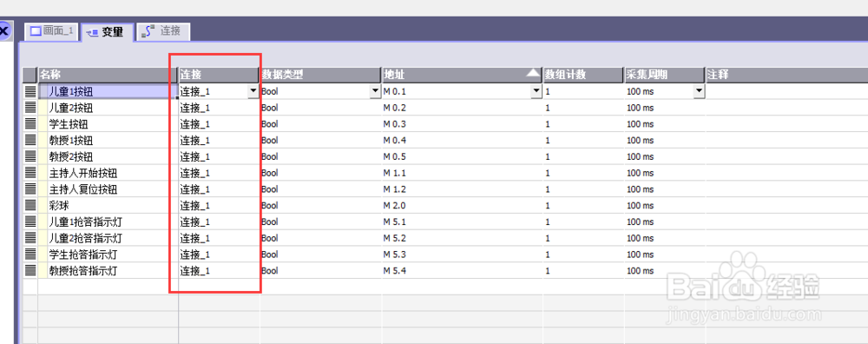Open connection dropdown for 儿童1按钮
This screenshot has height=344, width=868.
[253, 91]
